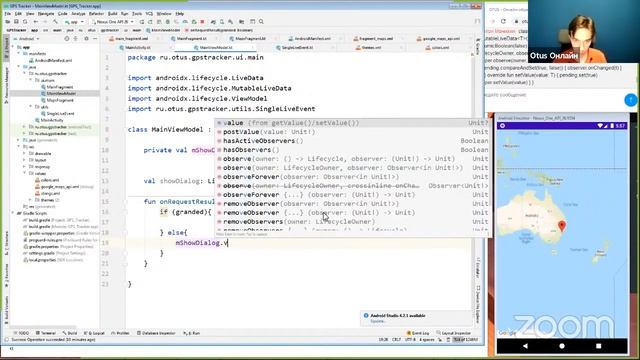Expand the mipmap folder node

pyautogui.click(x=25, y=167)
